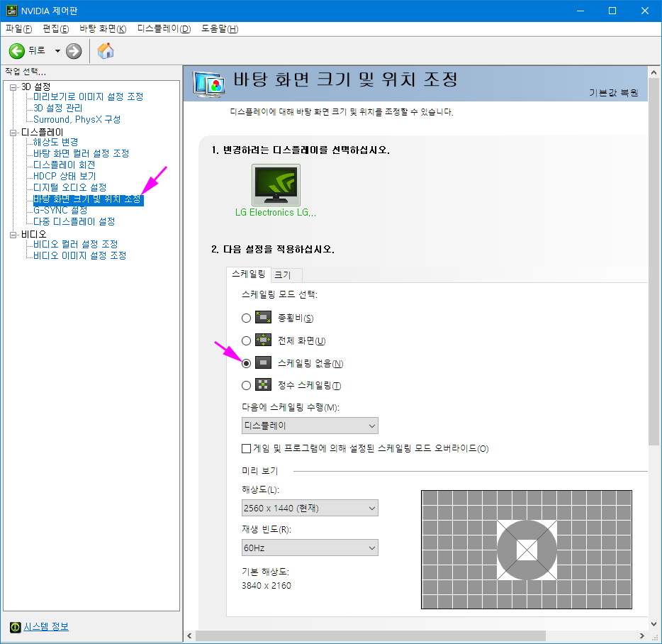The image size is (662, 644).
Task: Open 비디오 이미지 설정 조정
Action: point(80,255)
